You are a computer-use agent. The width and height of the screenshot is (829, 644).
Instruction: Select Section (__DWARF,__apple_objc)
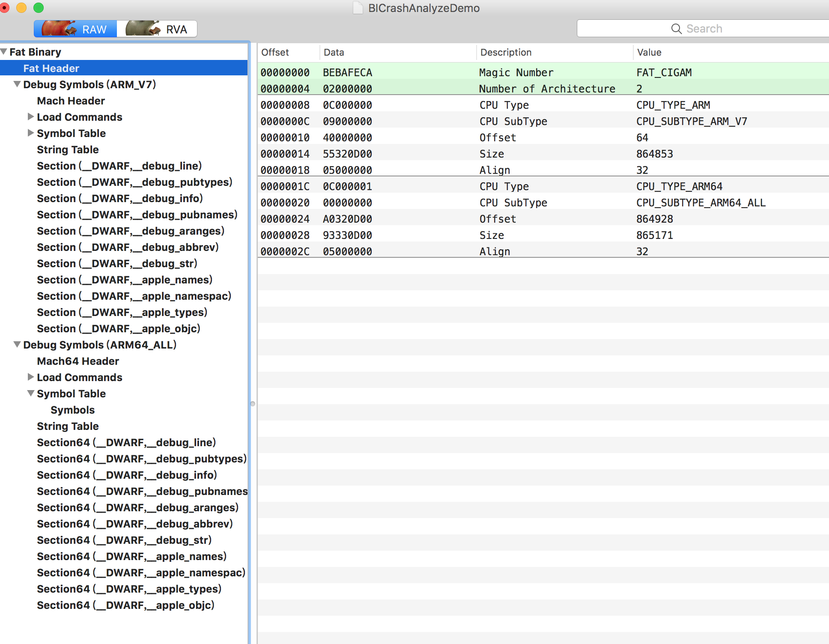pyautogui.click(x=119, y=328)
